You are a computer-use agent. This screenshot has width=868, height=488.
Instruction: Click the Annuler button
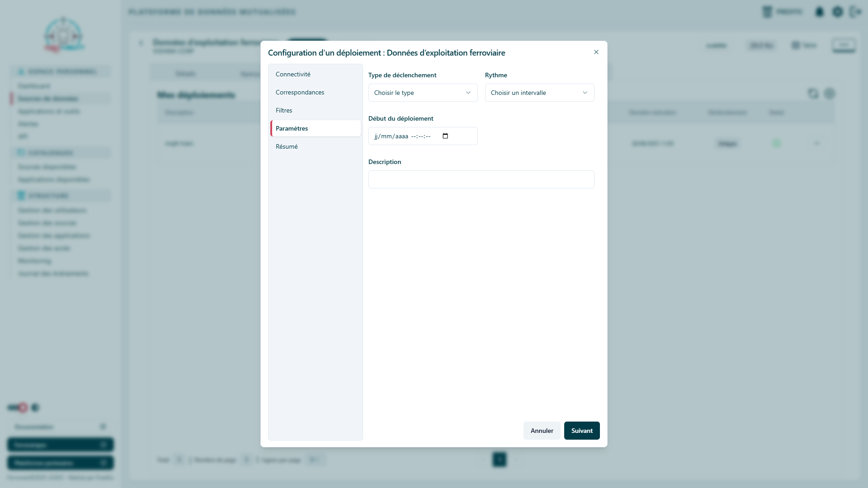coord(542,431)
